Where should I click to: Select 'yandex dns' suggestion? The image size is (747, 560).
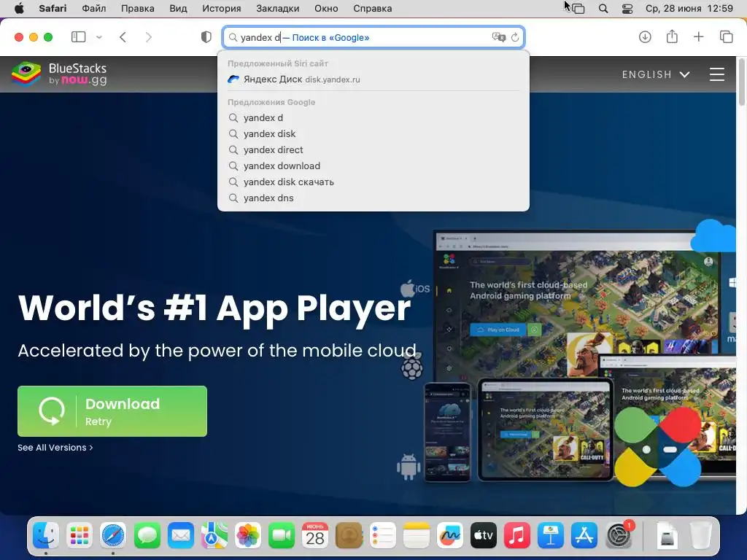pyautogui.click(x=373, y=198)
